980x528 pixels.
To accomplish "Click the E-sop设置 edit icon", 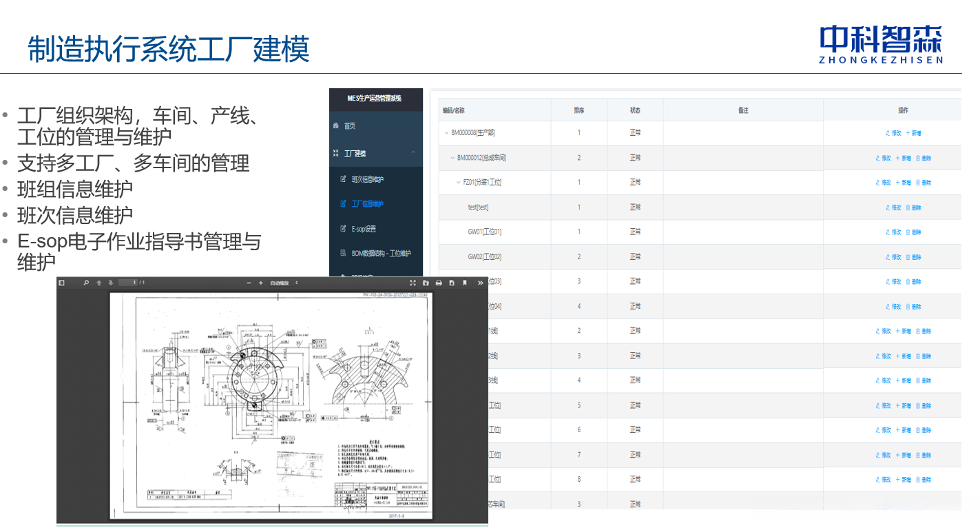I will [343, 229].
